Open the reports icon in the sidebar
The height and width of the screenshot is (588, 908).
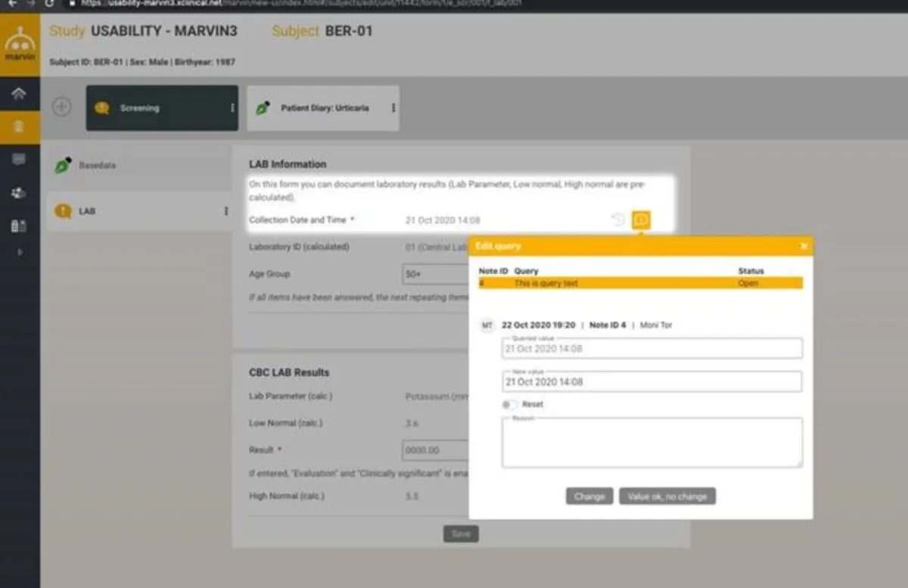[x=19, y=226]
